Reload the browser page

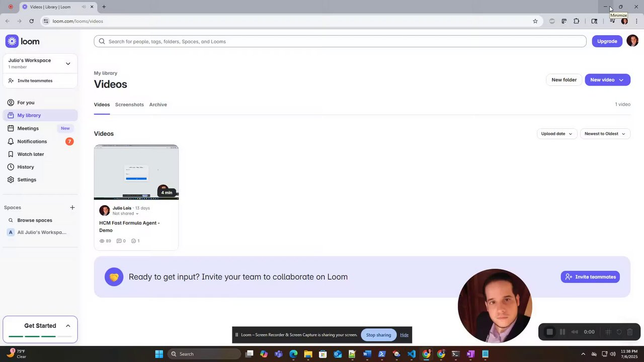(x=31, y=21)
